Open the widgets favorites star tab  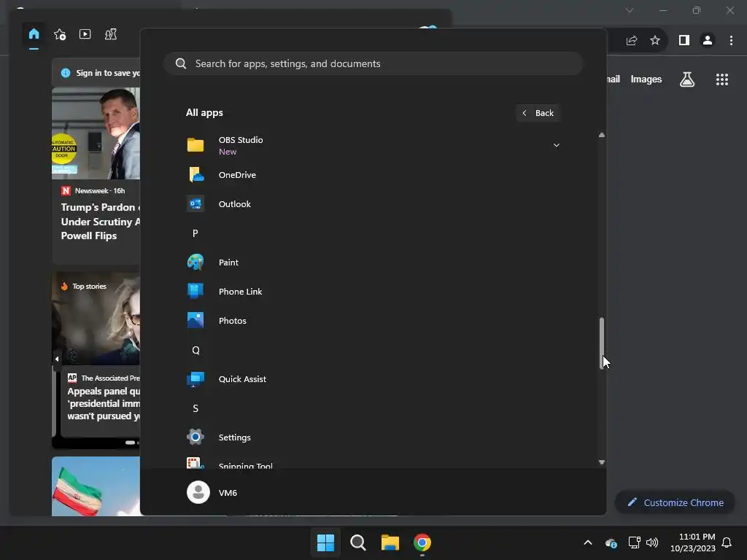pyautogui.click(x=60, y=34)
